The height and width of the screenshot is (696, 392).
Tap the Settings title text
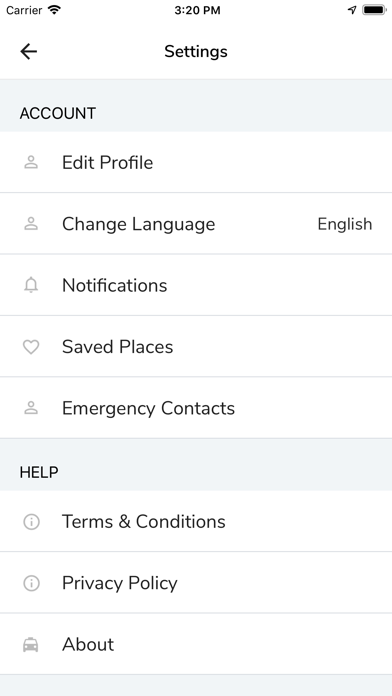(x=196, y=51)
